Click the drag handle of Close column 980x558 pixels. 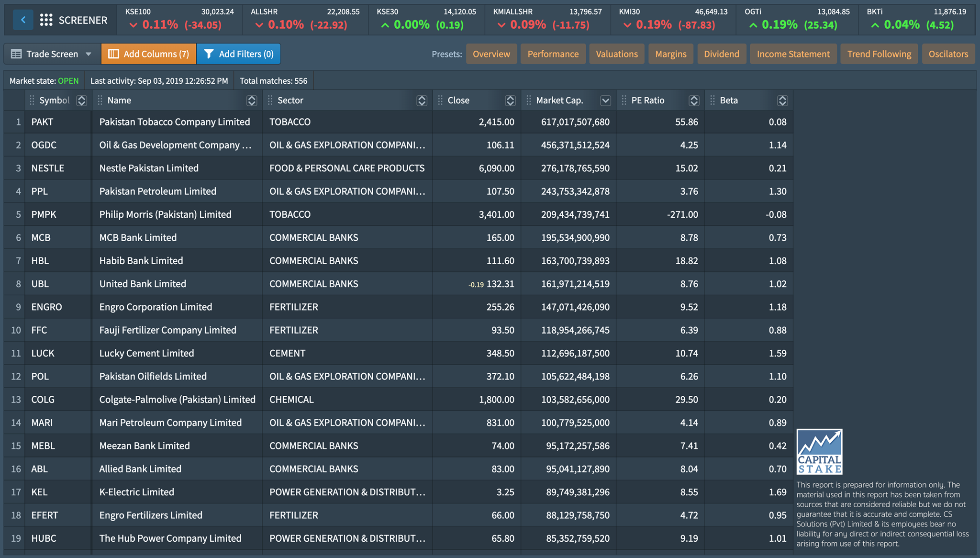click(x=440, y=100)
